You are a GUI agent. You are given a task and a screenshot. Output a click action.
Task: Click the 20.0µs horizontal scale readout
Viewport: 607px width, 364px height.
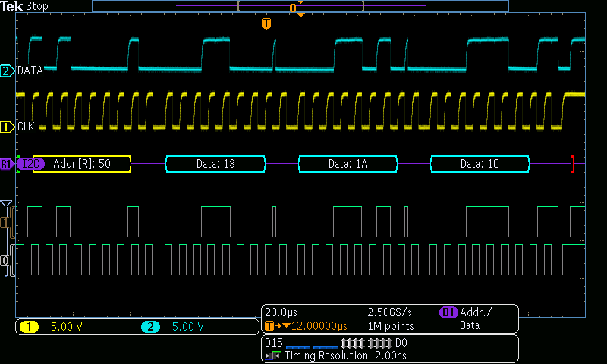tap(282, 312)
